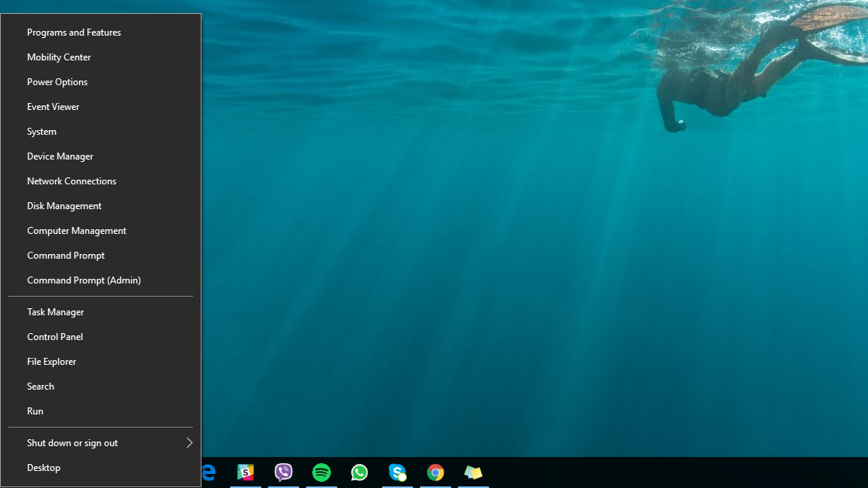The image size is (868, 488).
Task: Click the Google Chrome taskbar icon
Action: pyautogui.click(x=436, y=473)
